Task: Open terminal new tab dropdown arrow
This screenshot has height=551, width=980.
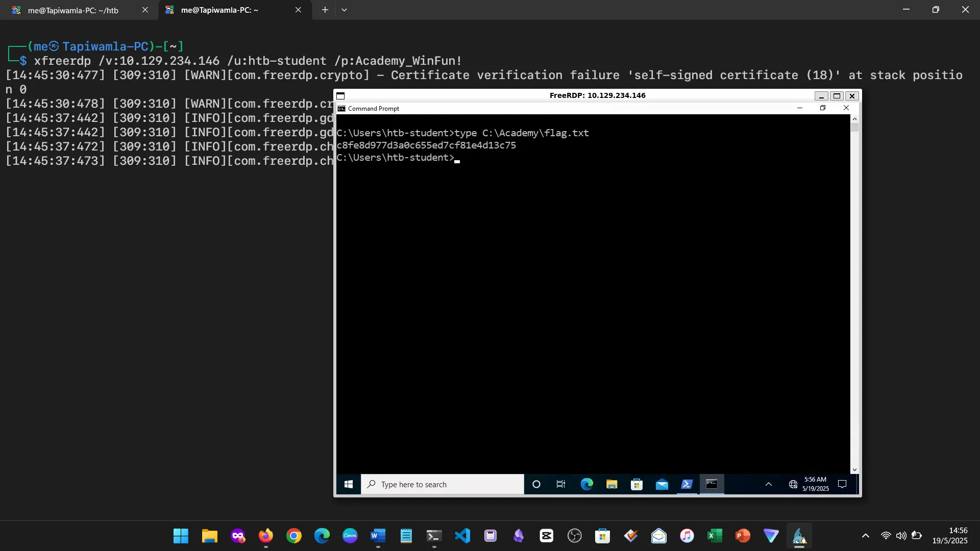Action: coord(345,10)
